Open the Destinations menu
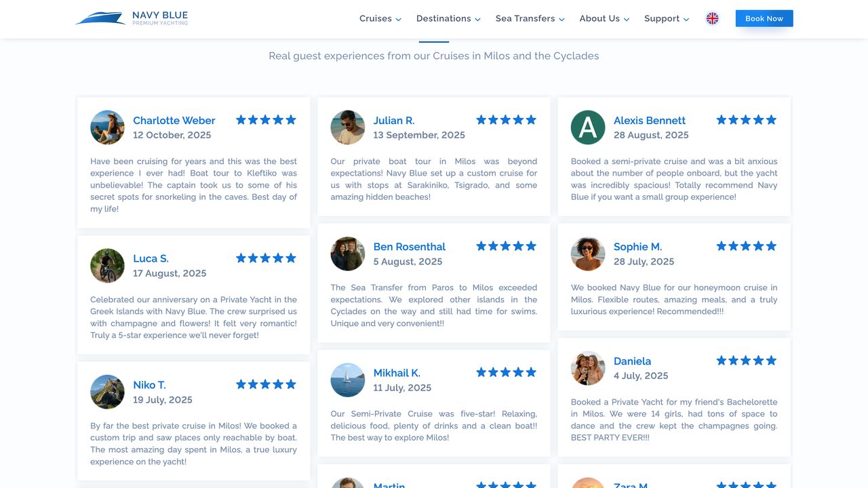Image resolution: width=868 pixels, height=488 pixels. point(448,18)
